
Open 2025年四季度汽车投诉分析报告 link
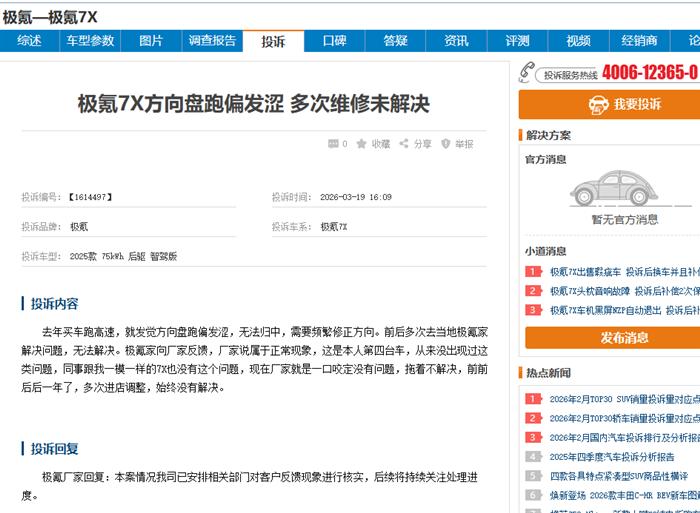tap(611, 457)
